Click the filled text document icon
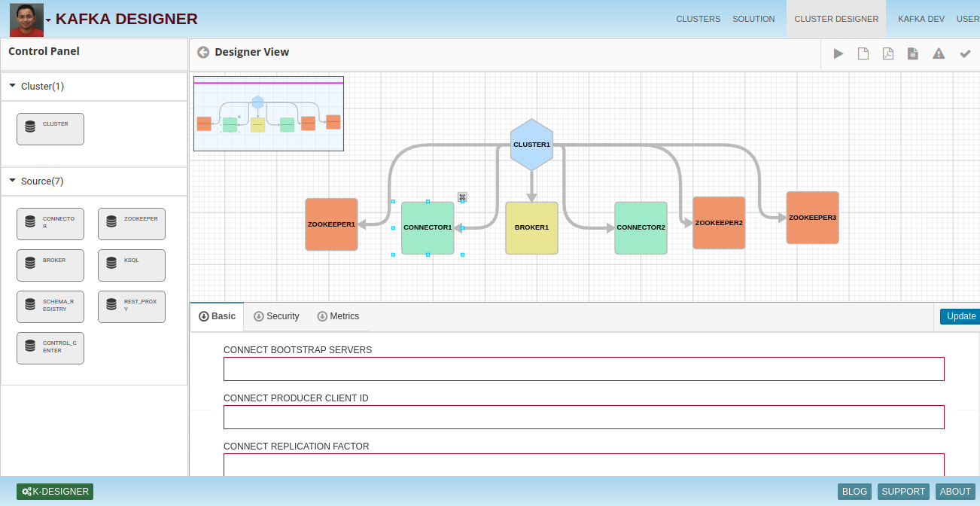Viewport: 980px width, 506px height. (913, 53)
